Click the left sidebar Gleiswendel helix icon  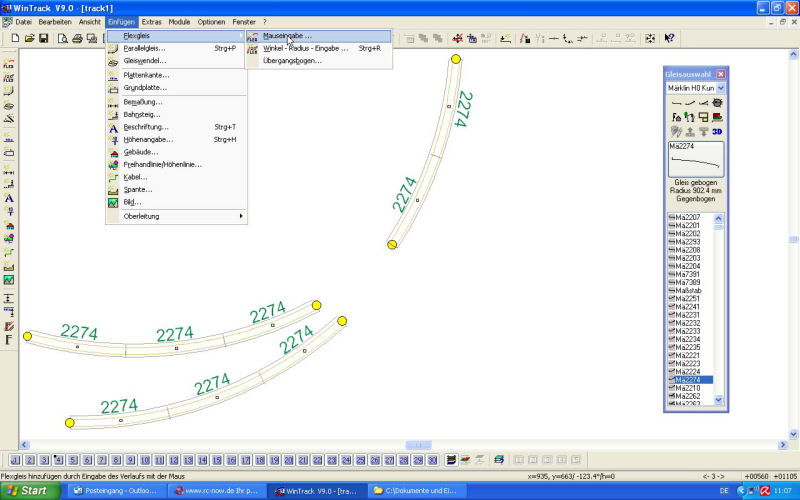pos(9,106)
